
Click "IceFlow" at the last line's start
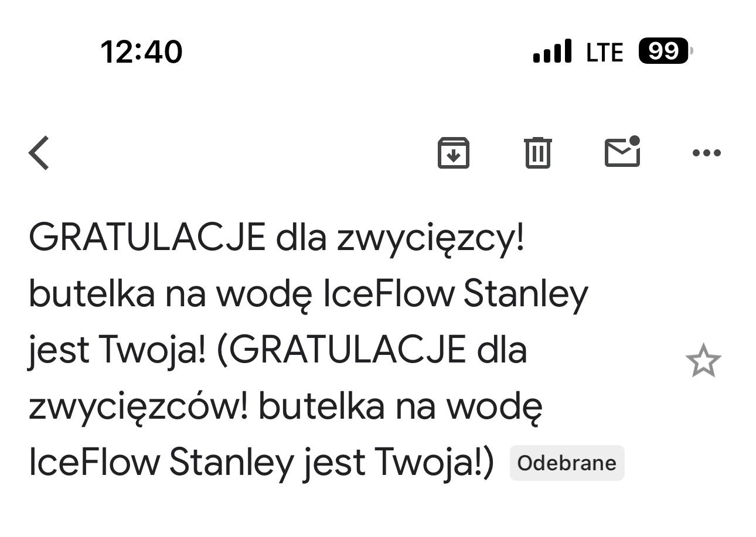(94, 463)
